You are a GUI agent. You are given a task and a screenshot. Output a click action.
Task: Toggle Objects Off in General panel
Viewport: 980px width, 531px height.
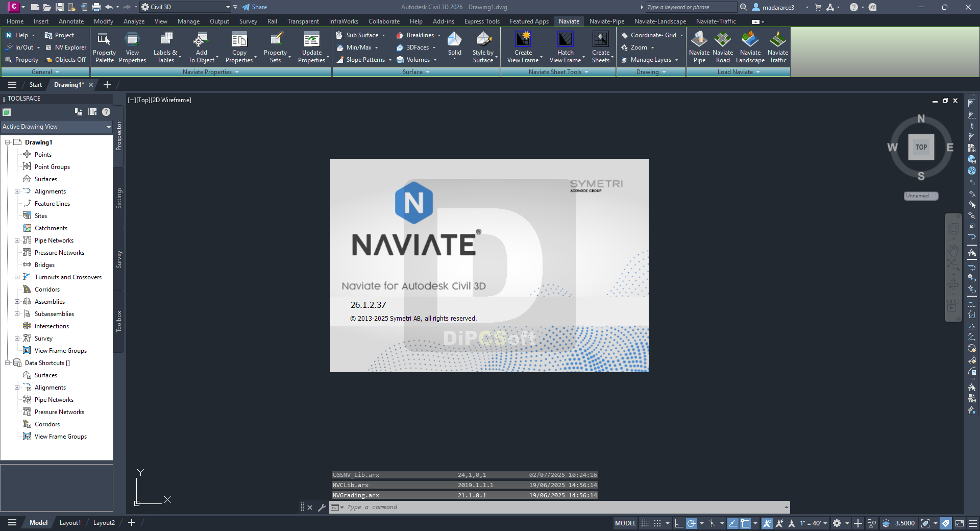[x=66, y=60]
